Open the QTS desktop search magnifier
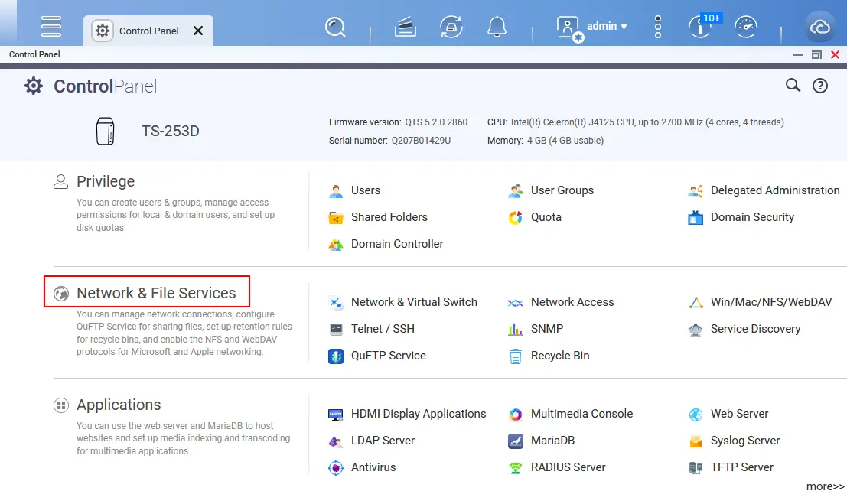The height and width of the screenshot is (504, 847). pyautogui.click(x=335, y=27)
